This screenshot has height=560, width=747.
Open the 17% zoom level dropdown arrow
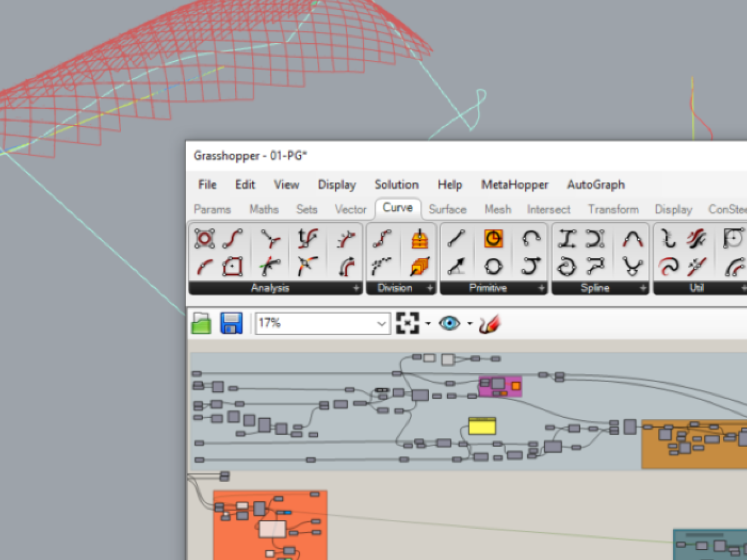(381, 323)
